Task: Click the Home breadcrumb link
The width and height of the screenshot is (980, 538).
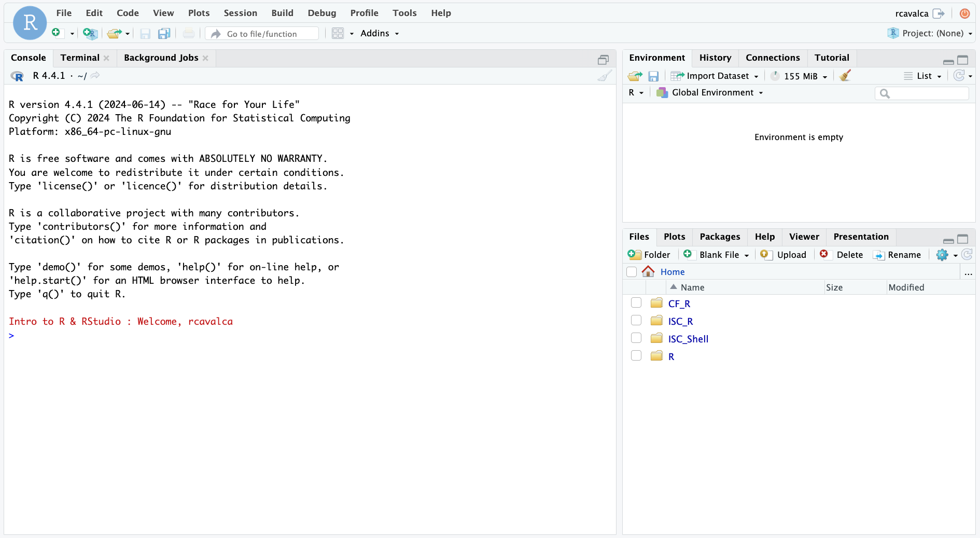Action: [673, 272]
